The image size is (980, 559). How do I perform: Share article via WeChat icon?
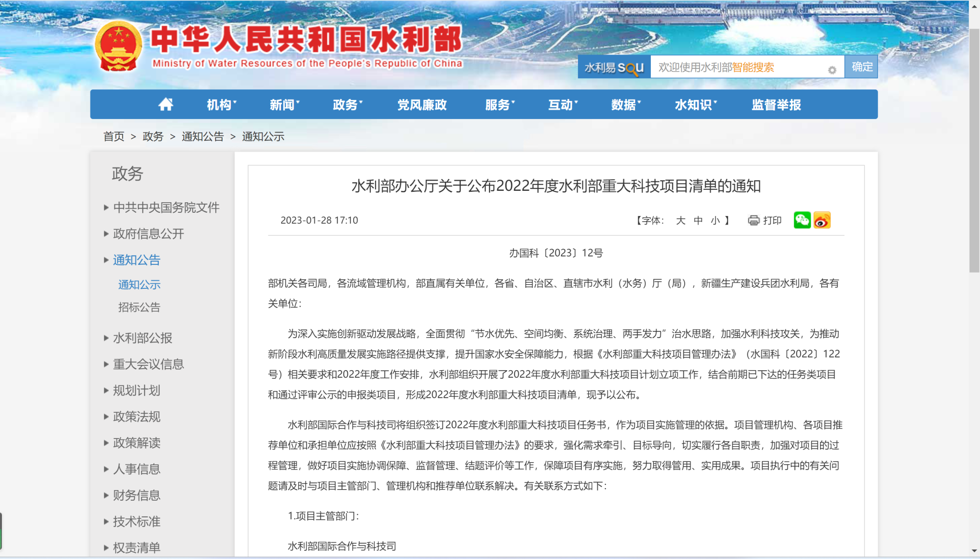[x=802, y=220]
